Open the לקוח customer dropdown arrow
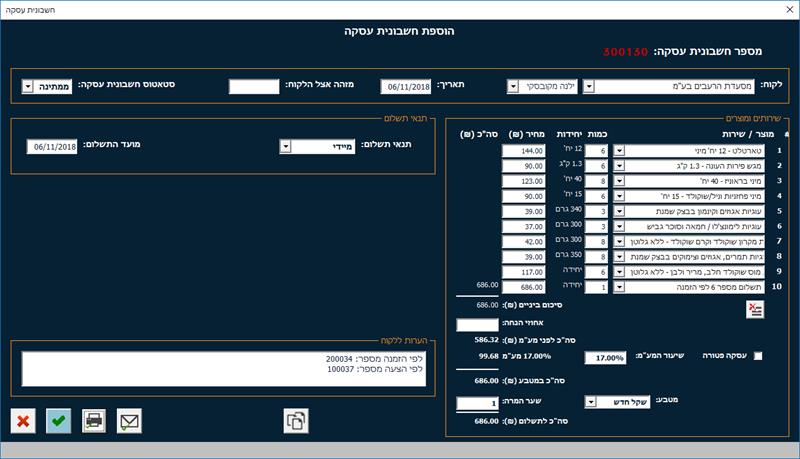Image resolution: width=800 pixels, height=459 pixels. (x=589, y=86)
